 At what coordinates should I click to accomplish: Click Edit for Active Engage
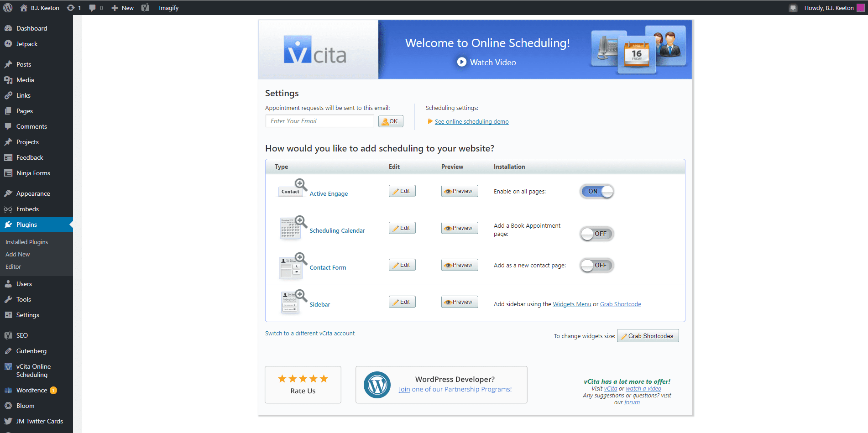402,191
